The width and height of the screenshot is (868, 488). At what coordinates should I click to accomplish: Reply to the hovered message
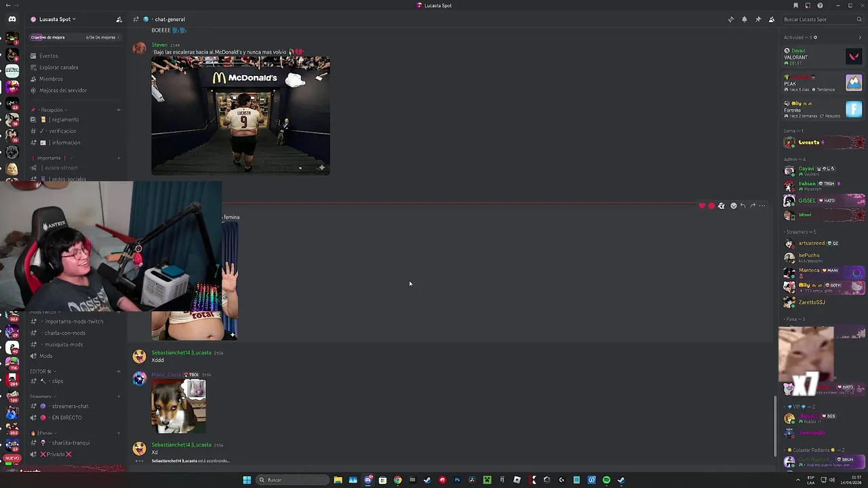pos(743,205)
